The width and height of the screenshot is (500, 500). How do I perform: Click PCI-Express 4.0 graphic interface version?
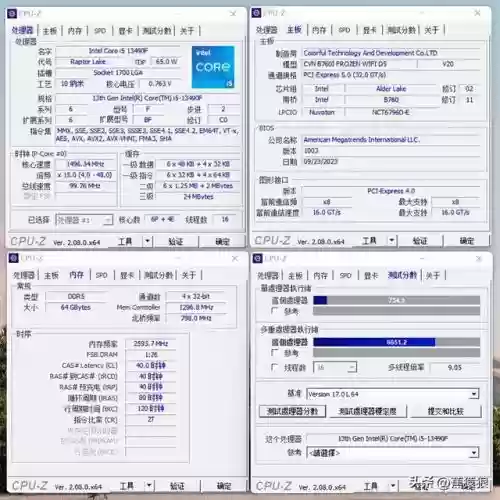(391, 191)
